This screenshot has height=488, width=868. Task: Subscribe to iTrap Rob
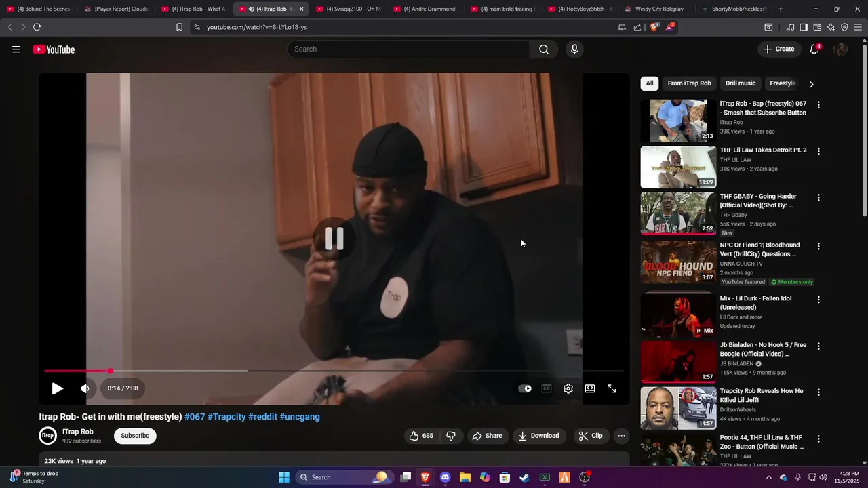[135, 436]
